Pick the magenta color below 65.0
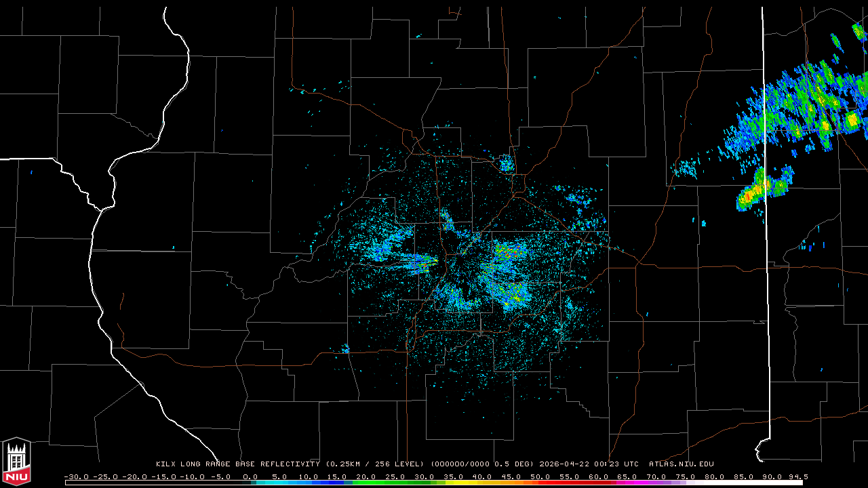The height and width of the screenshot is (488, 868). pyautogui.click(x=628, y=483)
